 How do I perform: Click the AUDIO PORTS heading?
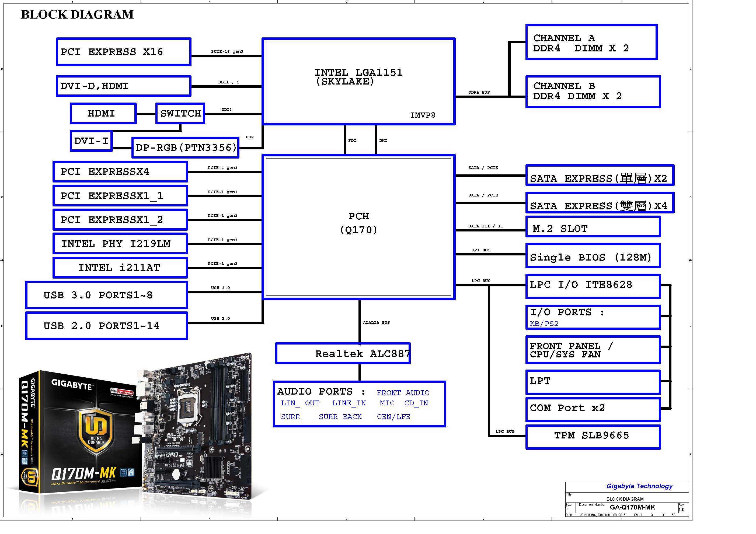(x=321, y=391)
